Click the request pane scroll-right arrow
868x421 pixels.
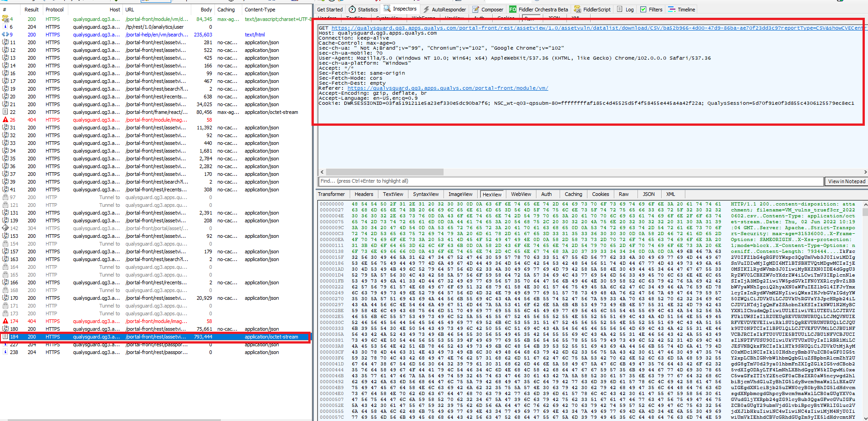tap(865, 172)
